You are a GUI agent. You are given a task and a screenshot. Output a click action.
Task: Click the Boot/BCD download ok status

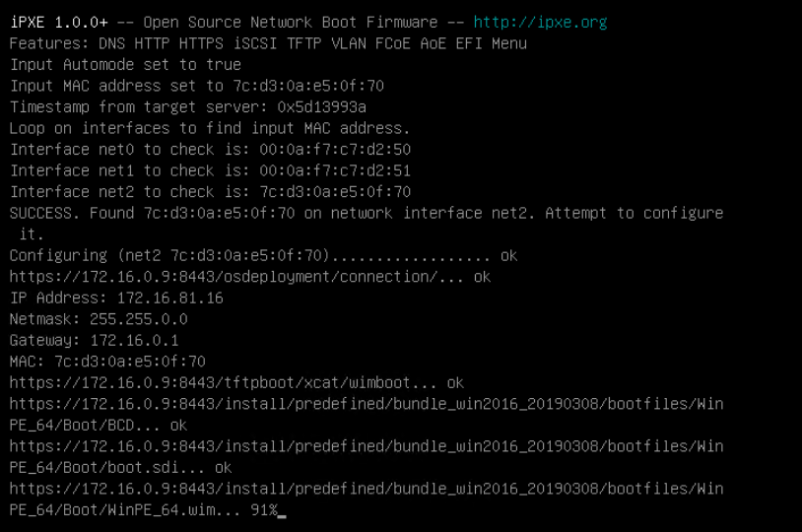[x=178, y=426]
